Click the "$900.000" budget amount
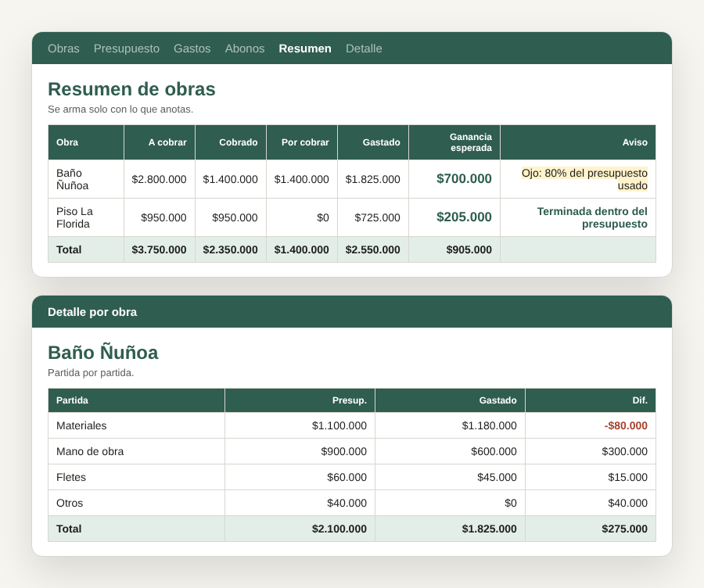The image size is (704, 588). tap(343, 451)
